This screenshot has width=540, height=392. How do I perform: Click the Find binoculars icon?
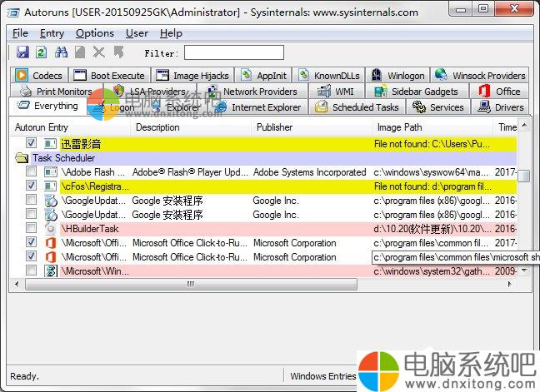coord(62,52)
